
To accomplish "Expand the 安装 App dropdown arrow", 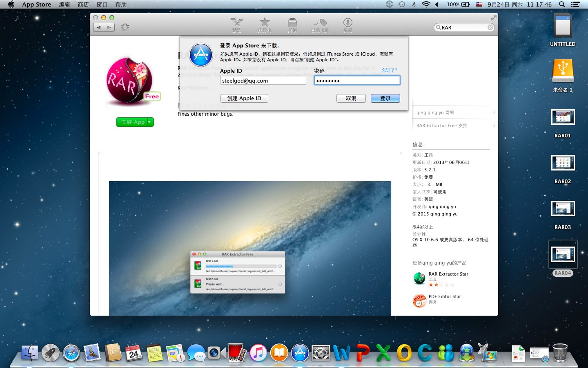I will [150, 122].
